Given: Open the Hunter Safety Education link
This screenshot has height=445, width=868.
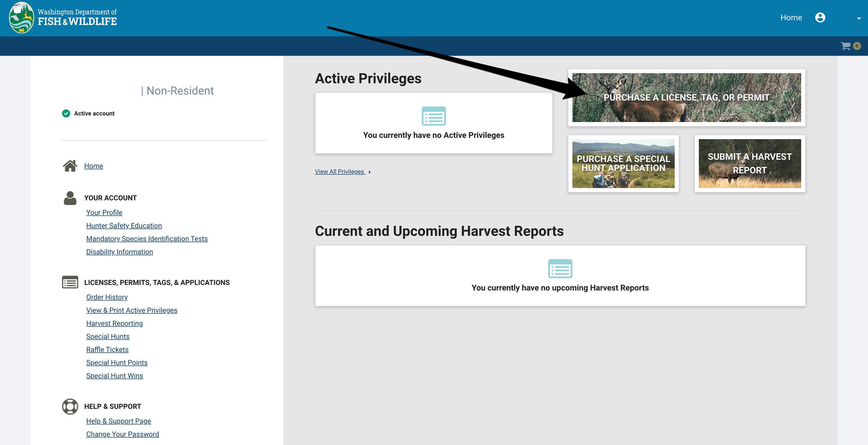Looking at the screenshot, I should [x=124, y=226].
